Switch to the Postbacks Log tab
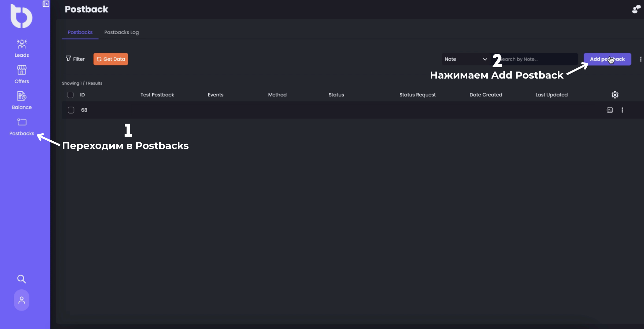Screen dimensions: 644x329 click(x=121, y=32)
